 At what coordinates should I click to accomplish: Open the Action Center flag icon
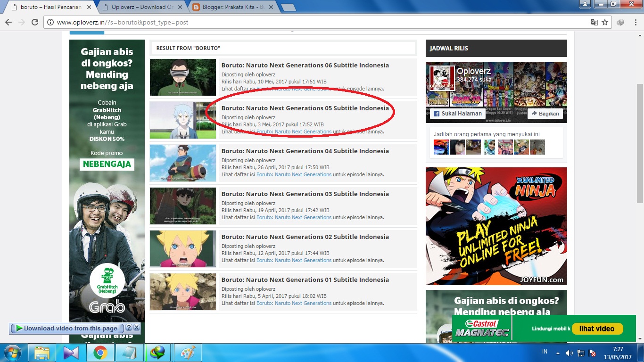point(593,353)
